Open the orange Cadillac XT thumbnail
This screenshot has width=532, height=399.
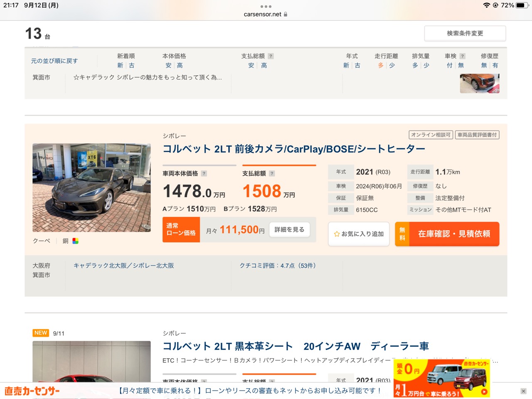pyautogui.click(x=480, y=83)
